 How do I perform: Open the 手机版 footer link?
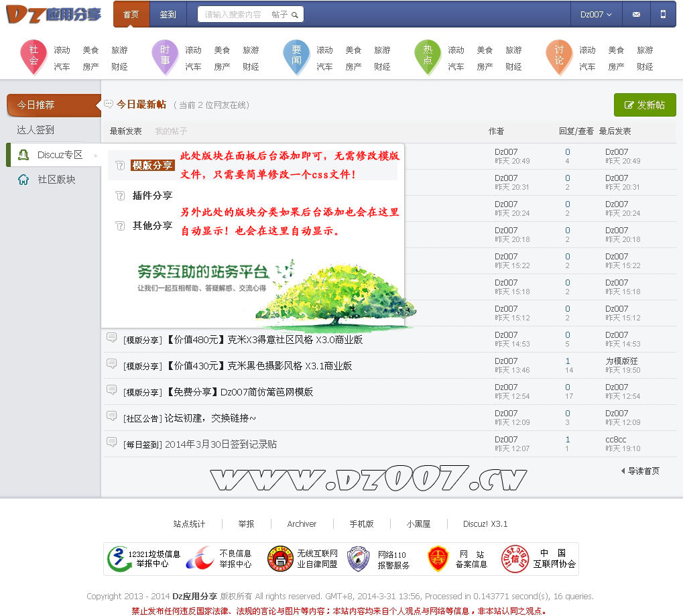(x=361, y=523)
